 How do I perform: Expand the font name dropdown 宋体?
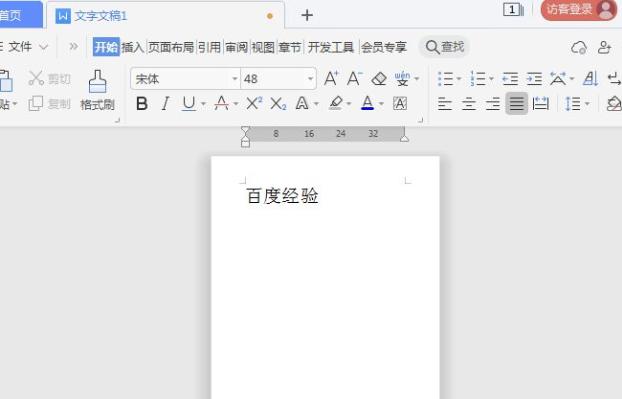tap(234, 79)
